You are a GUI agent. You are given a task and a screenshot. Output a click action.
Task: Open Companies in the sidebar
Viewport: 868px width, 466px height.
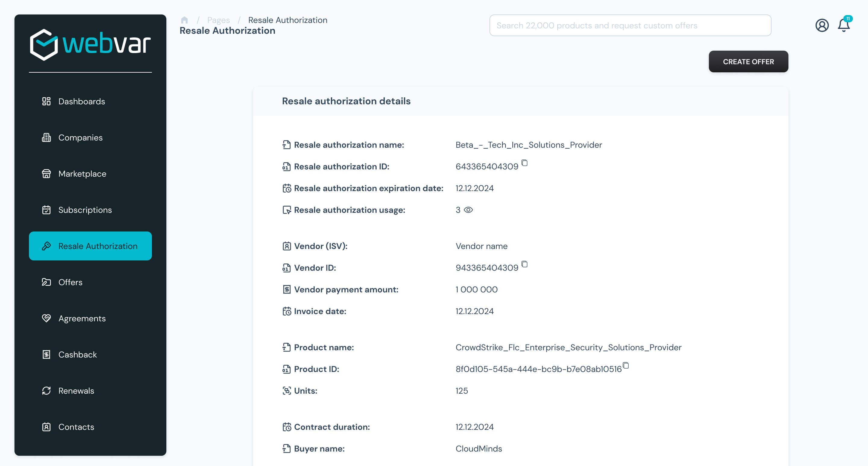point(80,137)
